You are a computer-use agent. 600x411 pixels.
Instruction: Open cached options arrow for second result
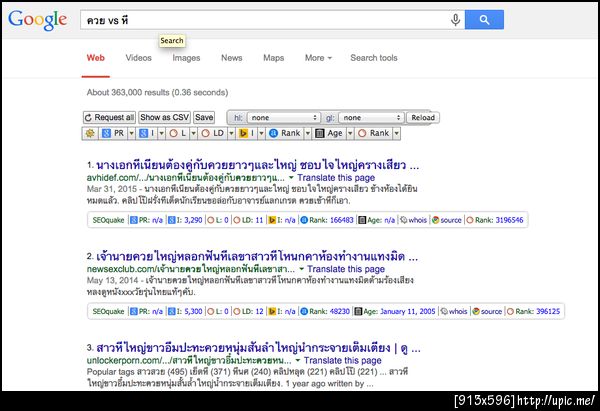pos(301,269)
